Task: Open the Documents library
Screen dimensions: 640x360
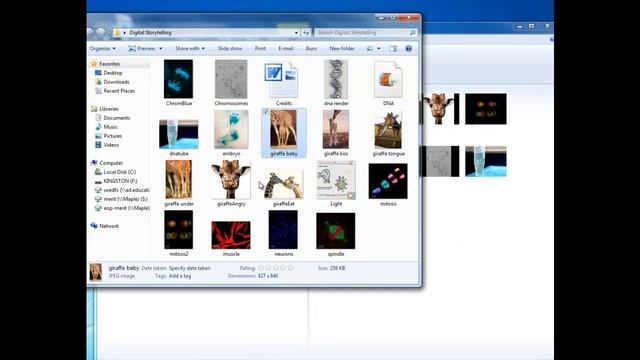Action: click(x=117, y=118)
